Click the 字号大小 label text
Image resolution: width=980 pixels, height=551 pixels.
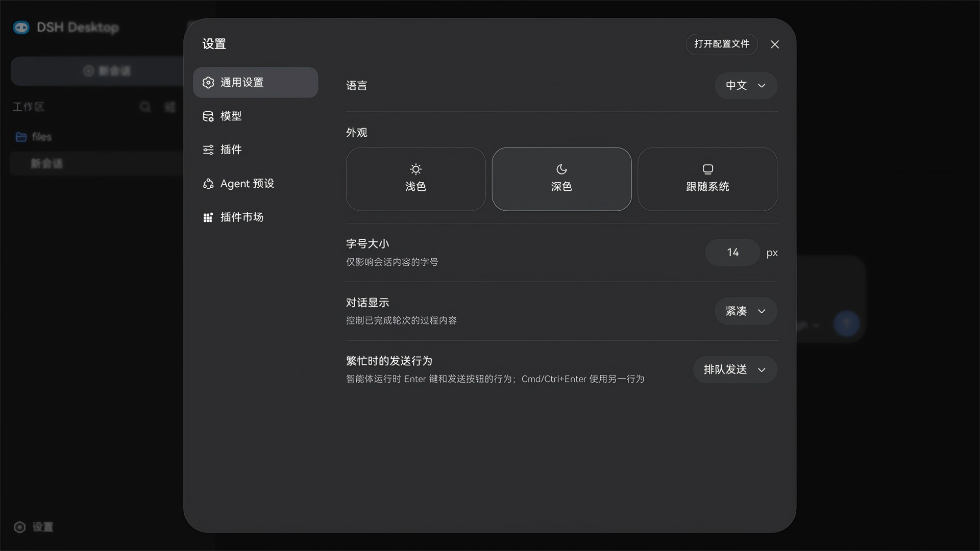click(x=367, y=244)
